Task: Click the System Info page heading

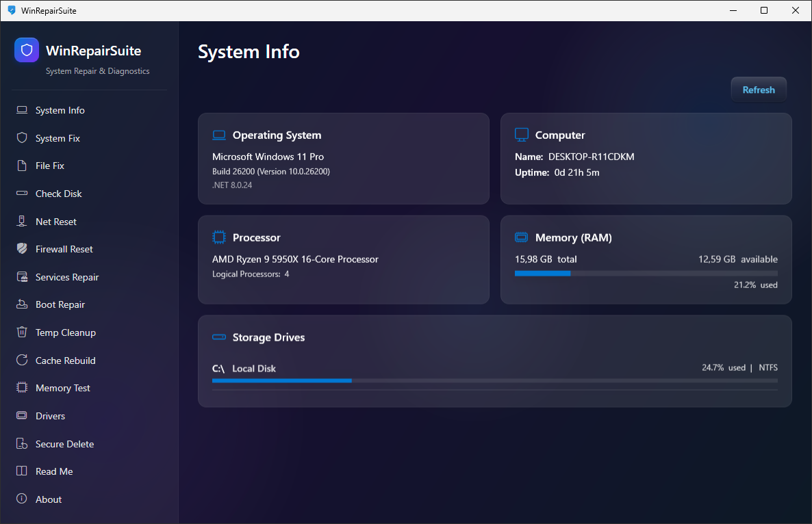Action: (249, 52)
